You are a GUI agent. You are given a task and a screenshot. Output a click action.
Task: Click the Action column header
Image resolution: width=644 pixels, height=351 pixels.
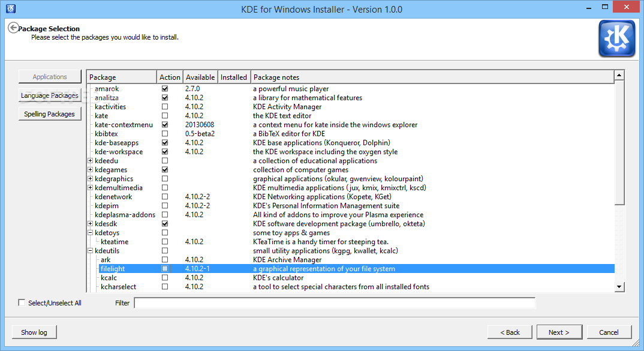tap(170, 77)
